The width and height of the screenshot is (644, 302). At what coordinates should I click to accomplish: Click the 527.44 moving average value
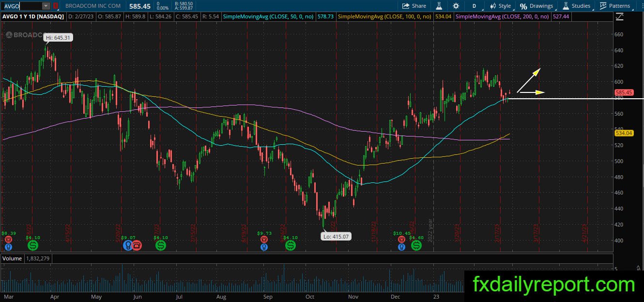pos(560,16)
